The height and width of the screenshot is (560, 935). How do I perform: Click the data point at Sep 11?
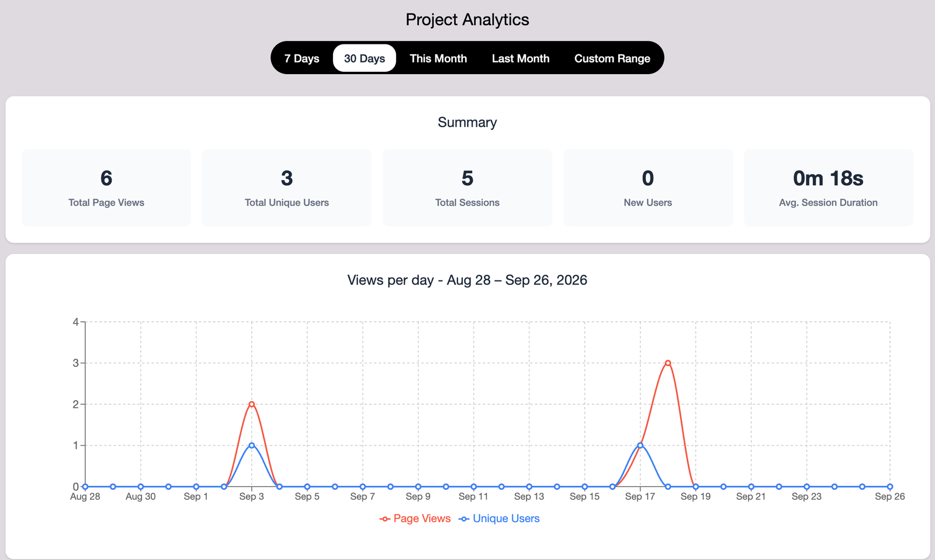(474, 486)
